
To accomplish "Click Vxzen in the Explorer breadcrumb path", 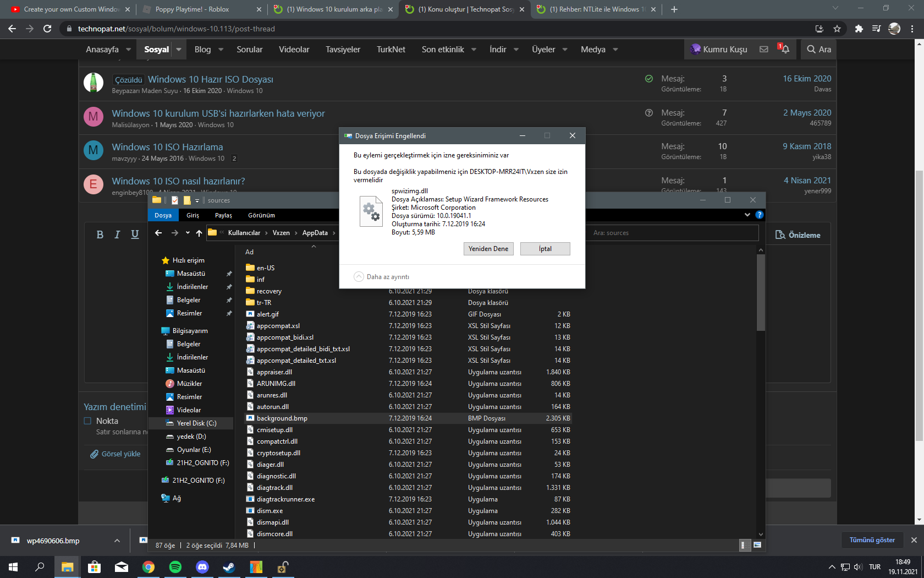I will pyautogui.click(x=281, y=233).
